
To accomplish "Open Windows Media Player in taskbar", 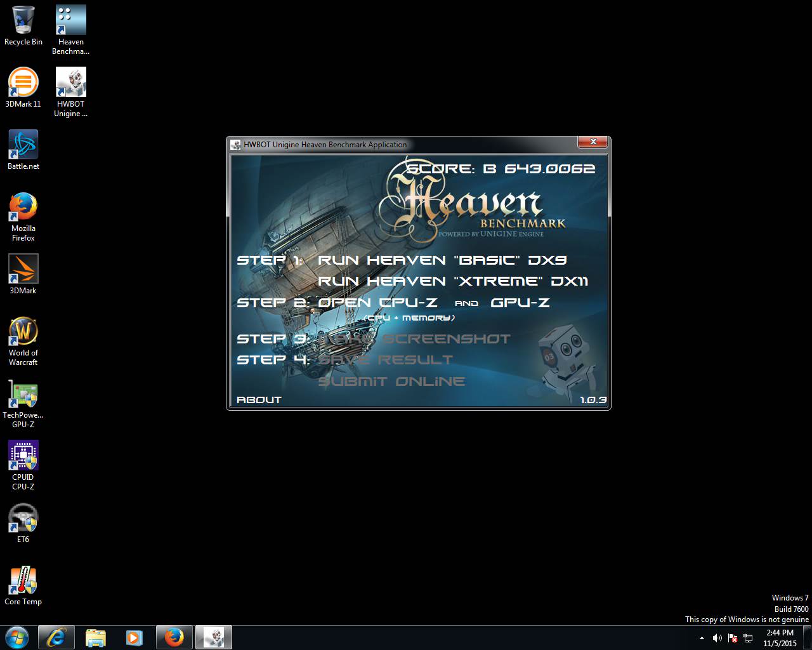I will (x=135, y=637).
